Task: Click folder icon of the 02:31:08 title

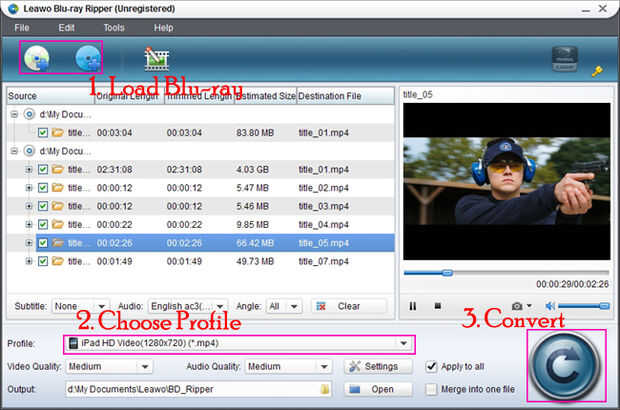Action: click(x=58, y=170)
